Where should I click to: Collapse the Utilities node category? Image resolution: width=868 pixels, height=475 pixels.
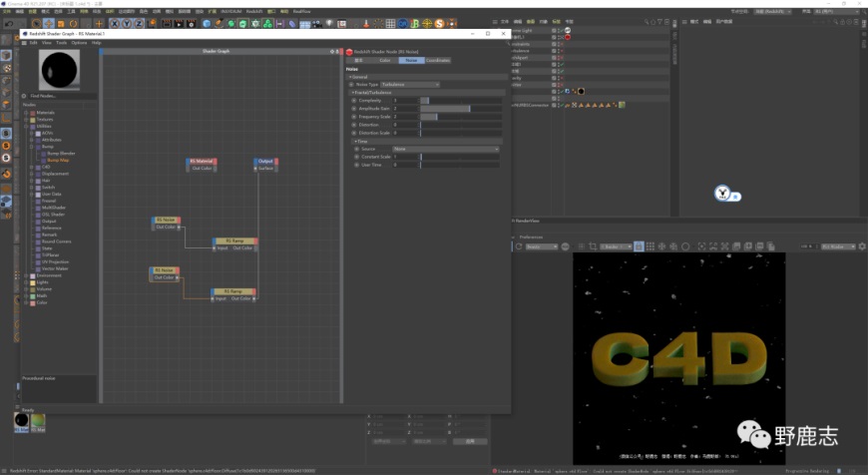point(26,126)
